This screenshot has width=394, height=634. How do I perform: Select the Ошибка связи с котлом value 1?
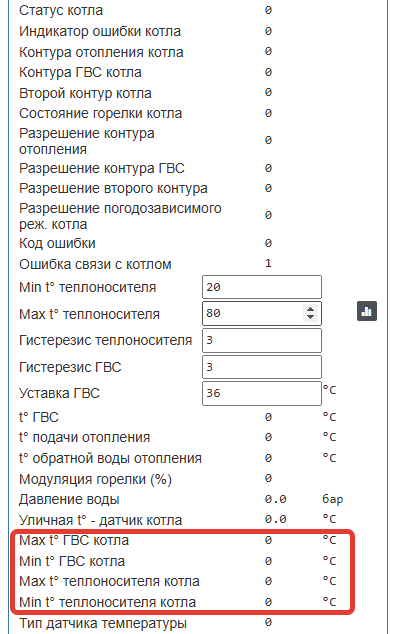268,263
